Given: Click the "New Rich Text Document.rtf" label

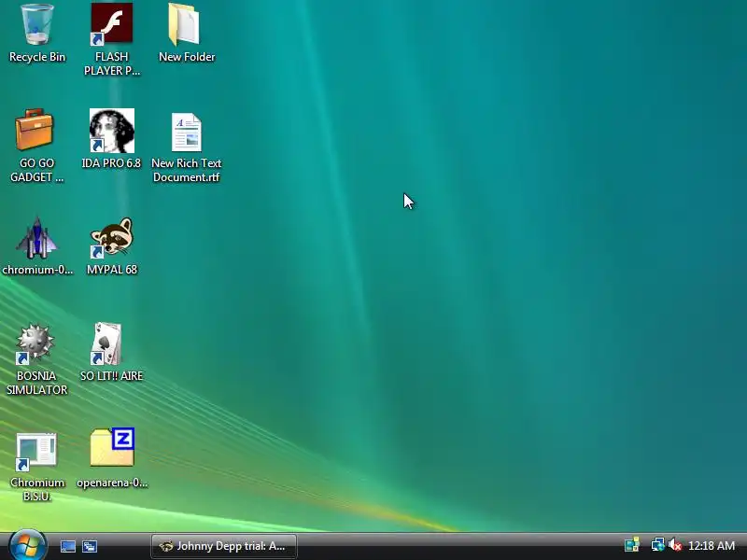Looking at the screenshot, I should pyautogui.click(x=186, y=170).
